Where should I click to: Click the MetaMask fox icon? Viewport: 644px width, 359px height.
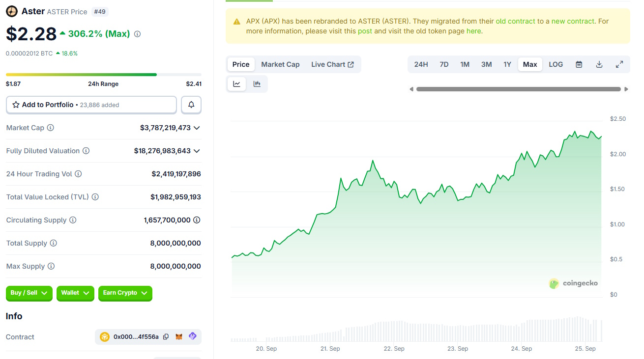(179, 337)
